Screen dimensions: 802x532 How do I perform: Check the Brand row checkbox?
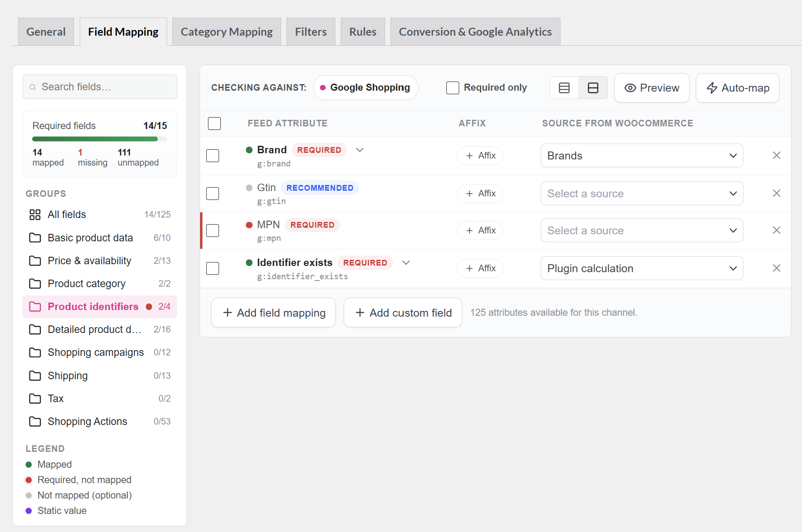point(213,155)
